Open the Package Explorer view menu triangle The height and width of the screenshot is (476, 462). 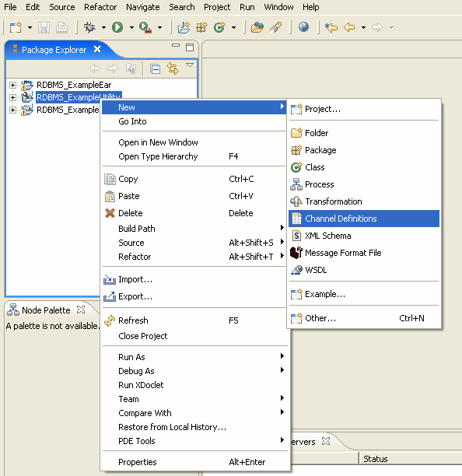point(190,65)
